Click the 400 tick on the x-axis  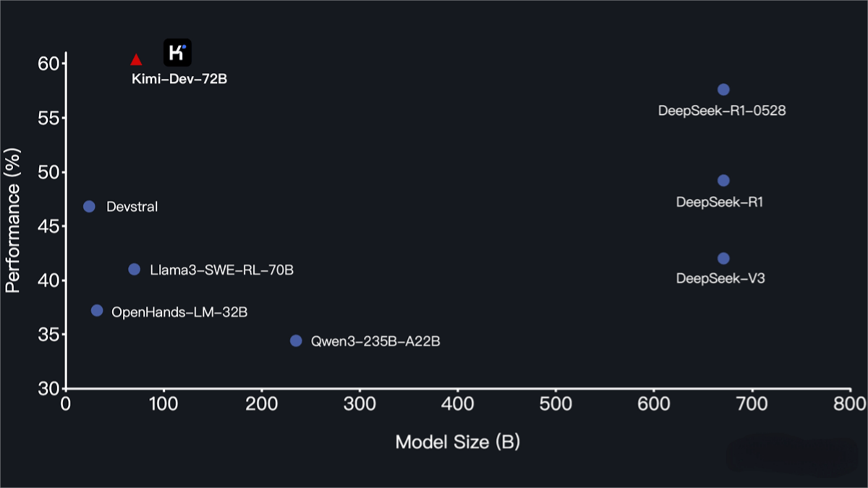tap(458, 403)
